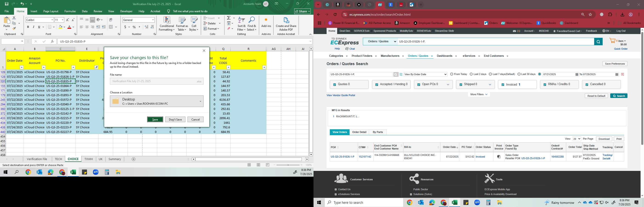Image resolution: width=644 pixels, height=207 pixels.
Task: Expand the Desktop location dropdown in save dialog
Action: tap(200, 101)
